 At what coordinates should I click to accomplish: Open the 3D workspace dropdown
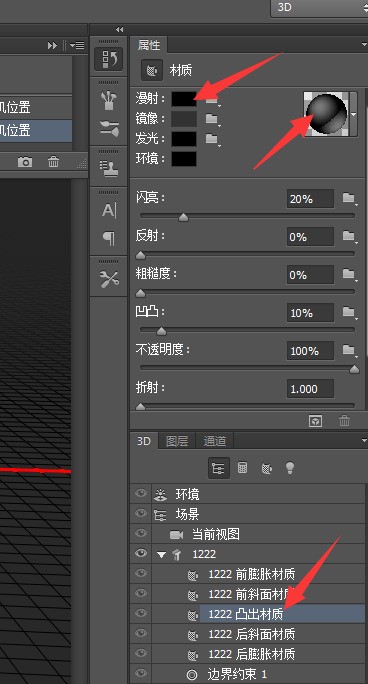click(x=320, y=8)
